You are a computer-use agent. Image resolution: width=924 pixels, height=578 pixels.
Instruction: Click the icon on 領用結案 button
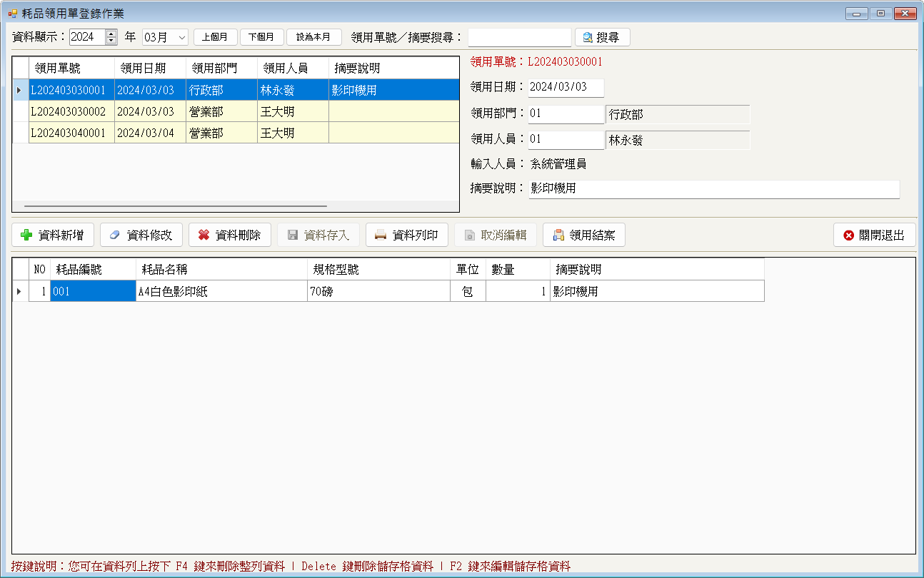point(558,235)
